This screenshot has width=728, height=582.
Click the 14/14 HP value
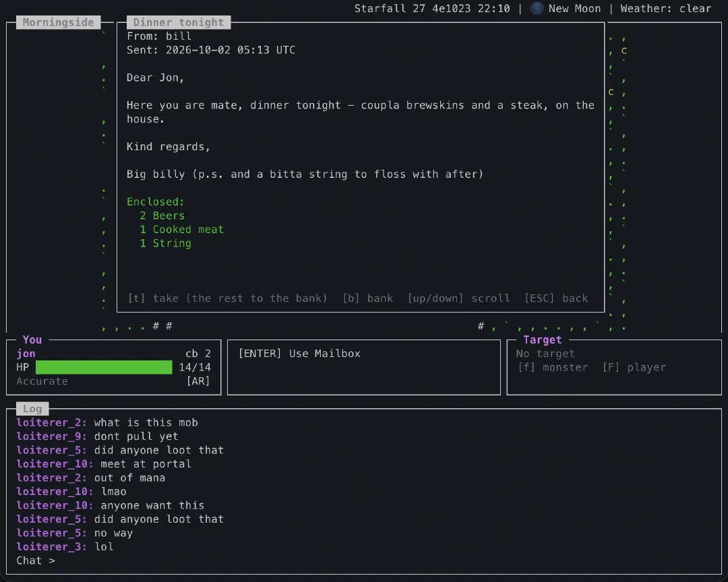pyautogui.click(x=195, y=367)
